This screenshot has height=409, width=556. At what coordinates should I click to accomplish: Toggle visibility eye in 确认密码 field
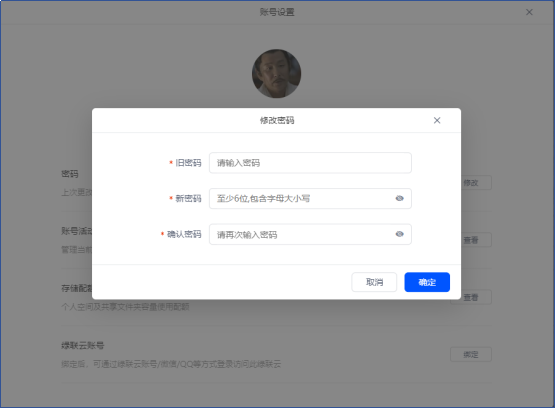[399, 234]
